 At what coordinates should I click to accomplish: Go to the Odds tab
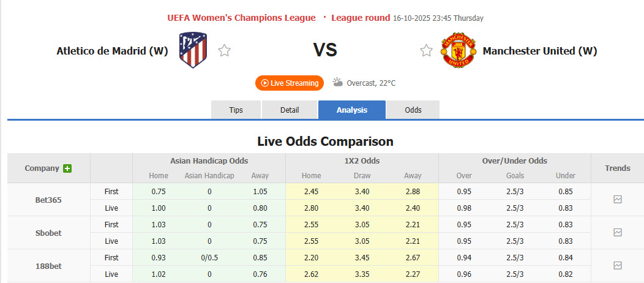coord(413,110)
